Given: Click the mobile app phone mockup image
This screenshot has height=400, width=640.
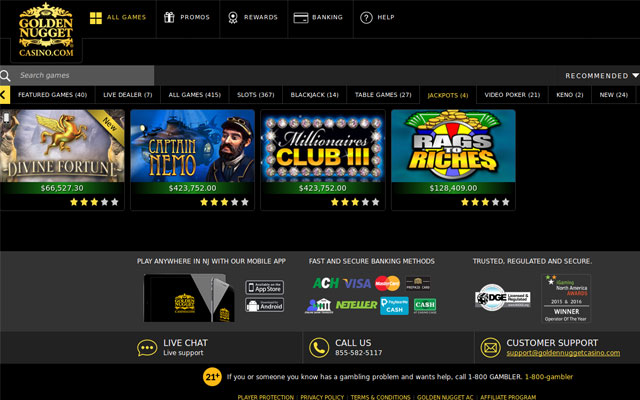Looking at the screenshot, I should 189,298.
